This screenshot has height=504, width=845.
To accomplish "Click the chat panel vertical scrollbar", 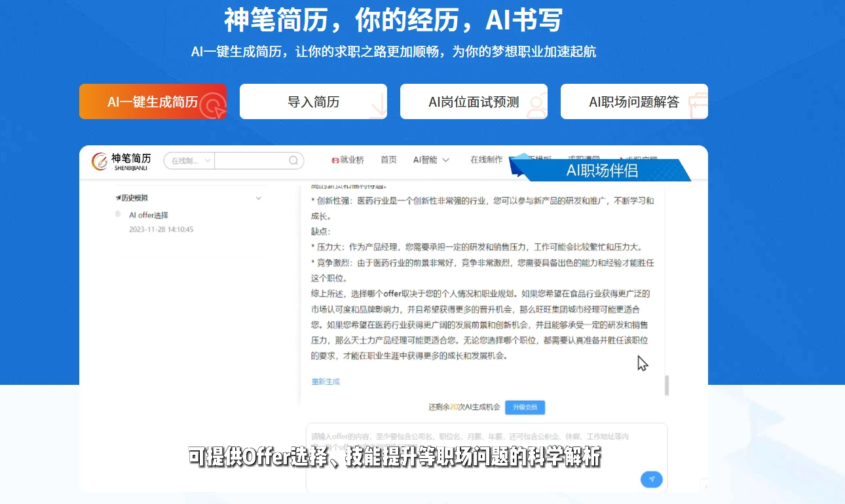I will coord(667,385).
